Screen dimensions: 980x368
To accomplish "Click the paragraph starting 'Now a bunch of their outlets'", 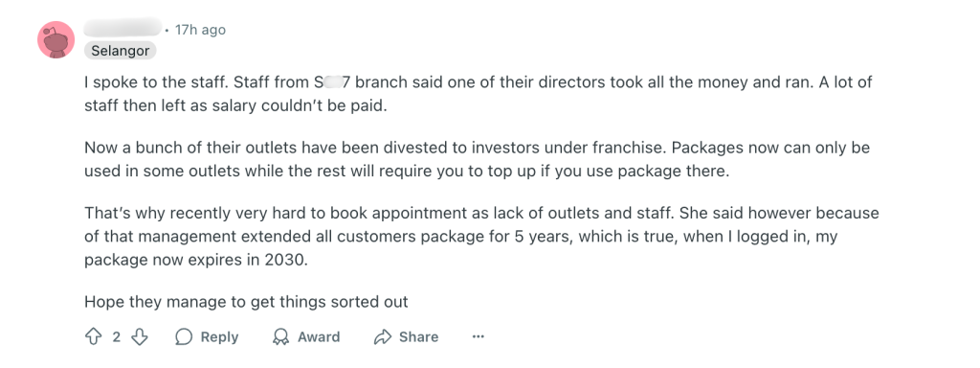I will click(477, 160).
